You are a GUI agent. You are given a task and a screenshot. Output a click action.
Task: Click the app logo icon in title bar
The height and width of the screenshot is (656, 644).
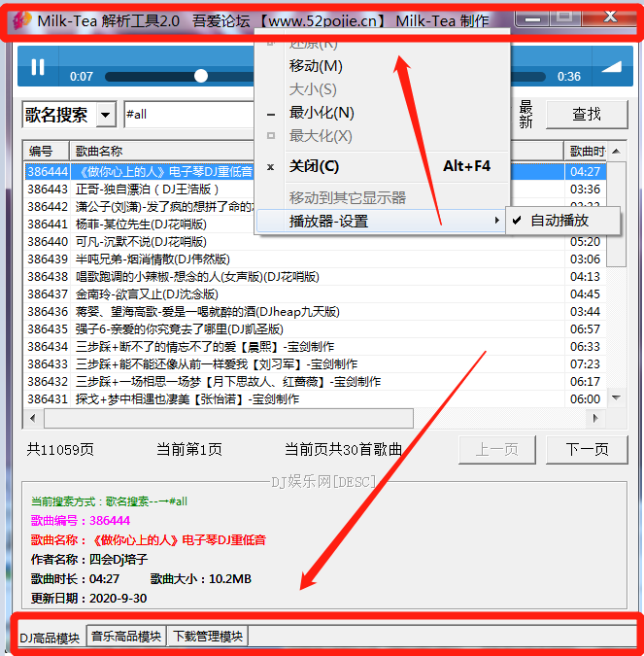(21, 20)
